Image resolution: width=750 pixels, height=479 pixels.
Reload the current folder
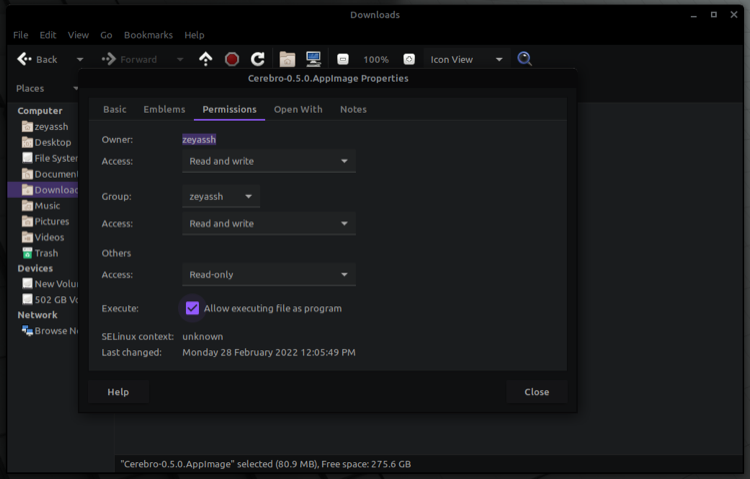[258, 59]
